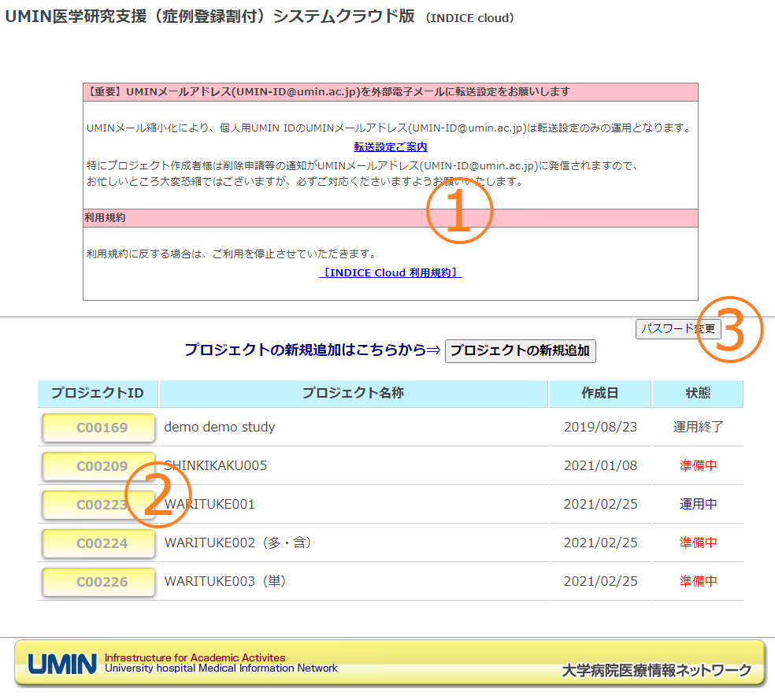Click the UMIN logo in footer banner

62,664
